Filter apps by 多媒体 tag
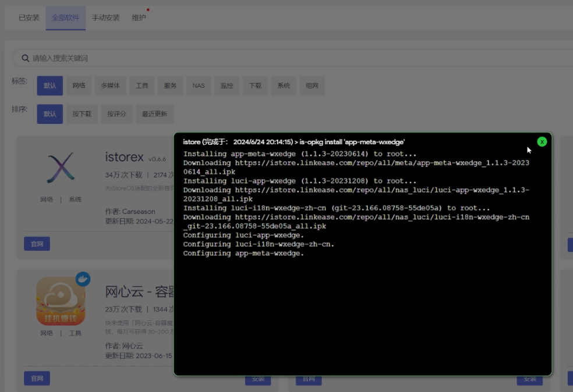This screenshot has height=392, width=573. 111,85
